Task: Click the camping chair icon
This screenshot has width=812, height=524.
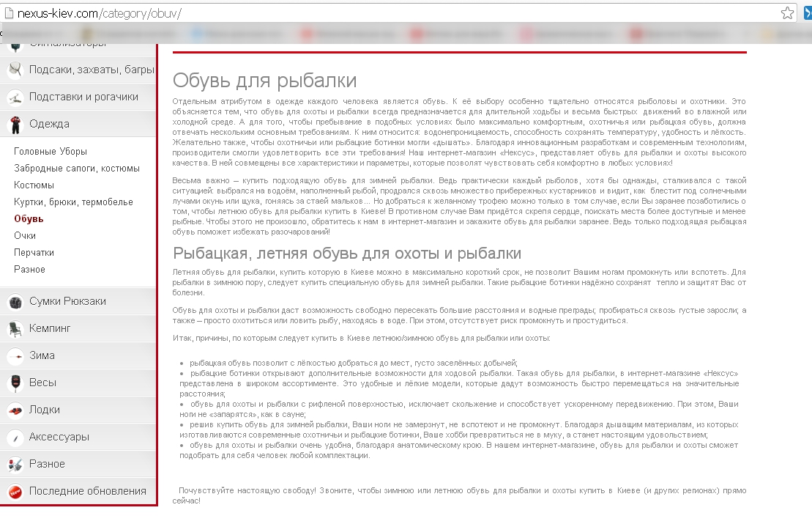Action: pos(15,328)
